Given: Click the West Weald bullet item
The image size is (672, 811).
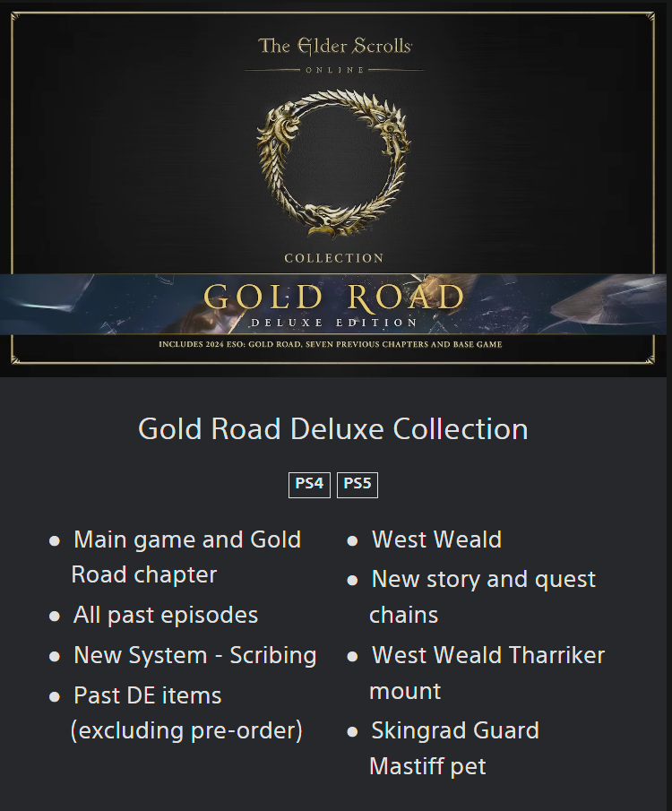Looking at the screenshot, I should coord(424,539).
